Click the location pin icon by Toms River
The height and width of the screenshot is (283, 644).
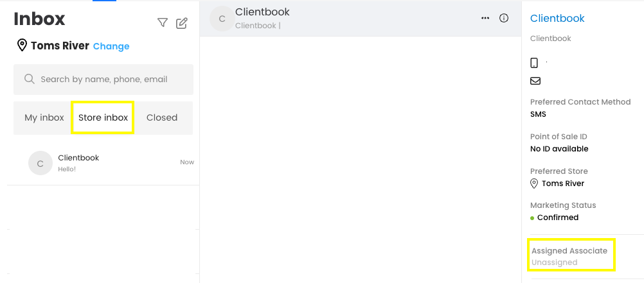coord(22,46)
